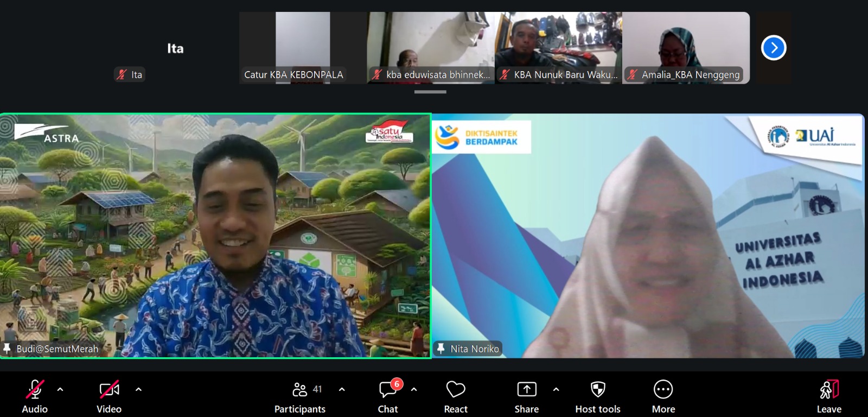
Task: Select Amalia_KBA Nenggeng video thumbnail
Action: tap(686, 48)
